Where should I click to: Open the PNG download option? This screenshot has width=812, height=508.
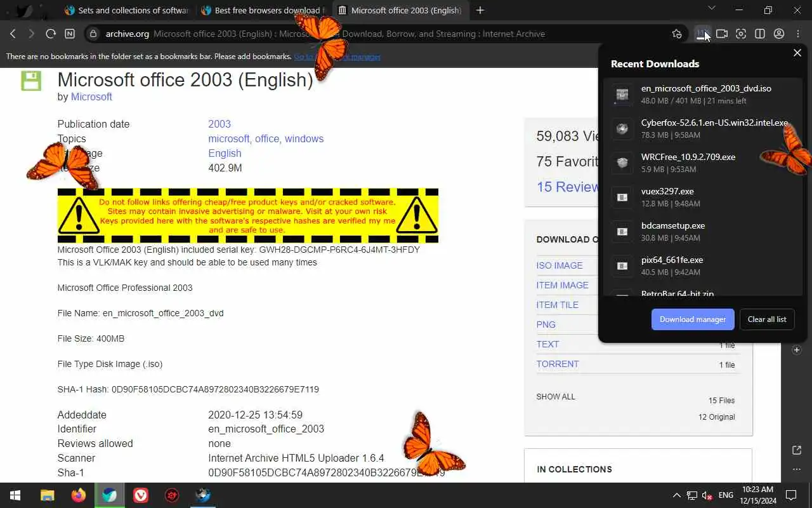point(546,324)
